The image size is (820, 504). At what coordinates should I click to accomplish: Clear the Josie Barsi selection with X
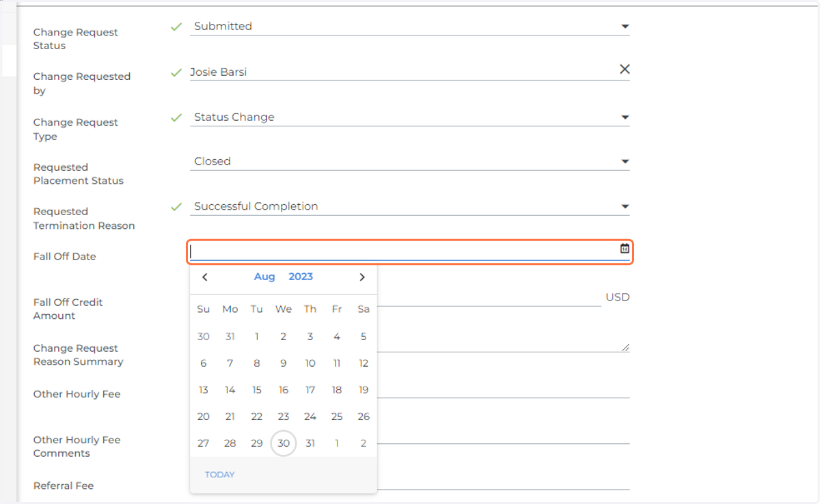tap(625, 69)
